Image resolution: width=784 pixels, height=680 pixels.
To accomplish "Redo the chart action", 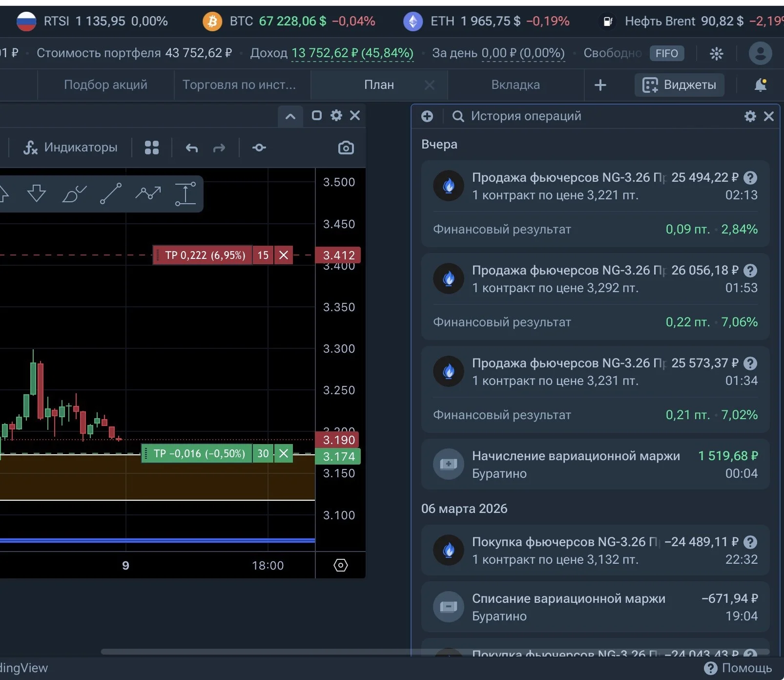I will pyautogui.click(x=219, y=148).
